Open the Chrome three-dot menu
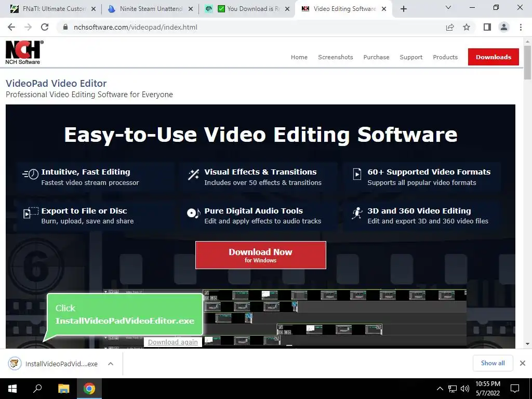Viewport: 532px width, 399px height. 521,27
